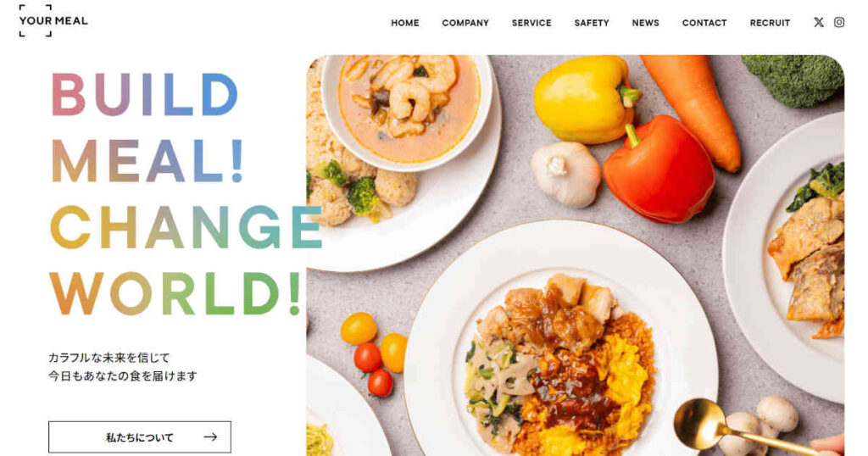868x456 pixels.
Task: Open the SAFETY navigation link
Action: pyautogui.click(x=592, y=23)
